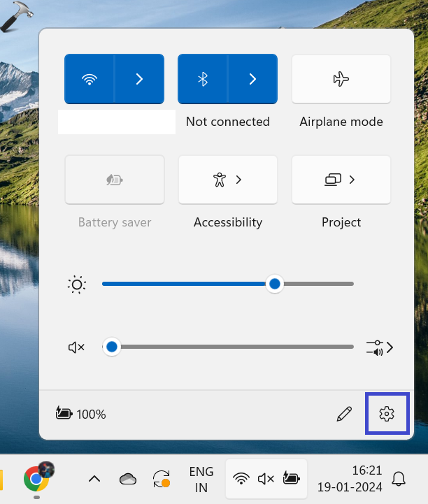Viewport: 428px width, 504px height.
Task: Click the sync status tray icon
Action: point(162,479)
